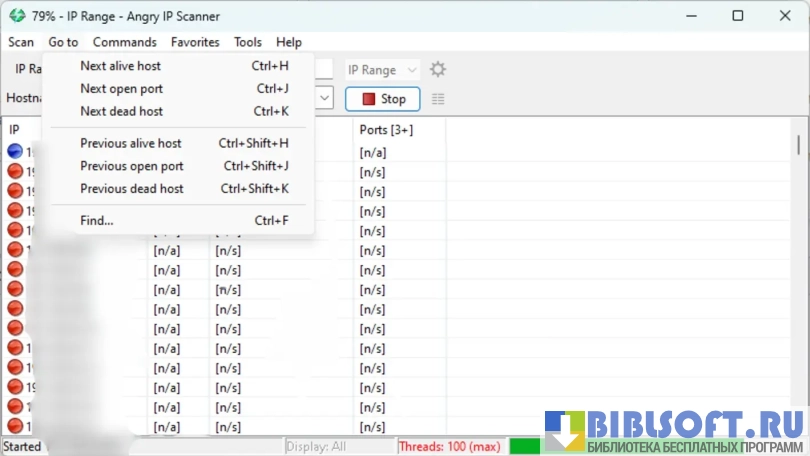Click the first red dead host icon
The height and width of the screenshot is (456, 810).
pyautogui.click(x=15, y=171)
